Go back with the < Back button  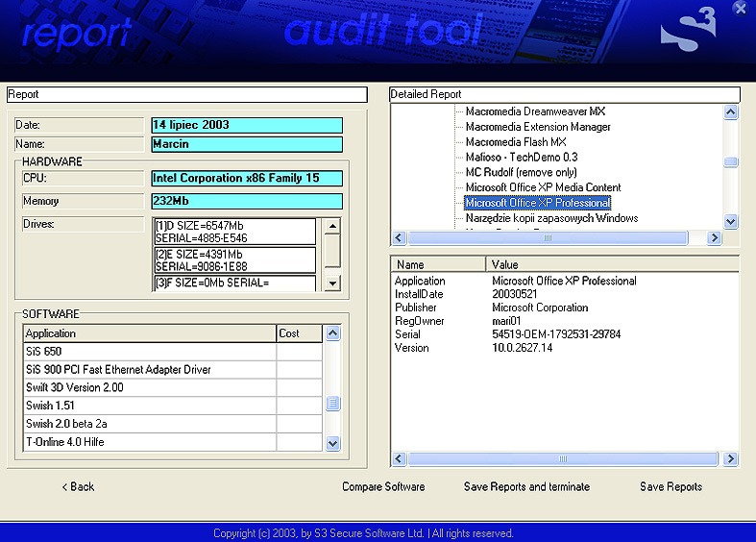point(78,486)
